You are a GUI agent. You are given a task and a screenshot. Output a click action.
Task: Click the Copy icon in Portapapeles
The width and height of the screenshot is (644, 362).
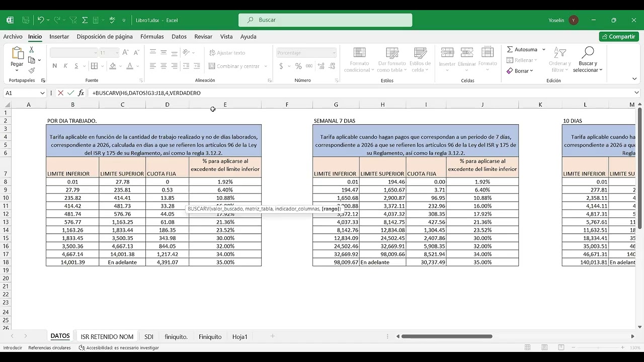coord(31,60)
